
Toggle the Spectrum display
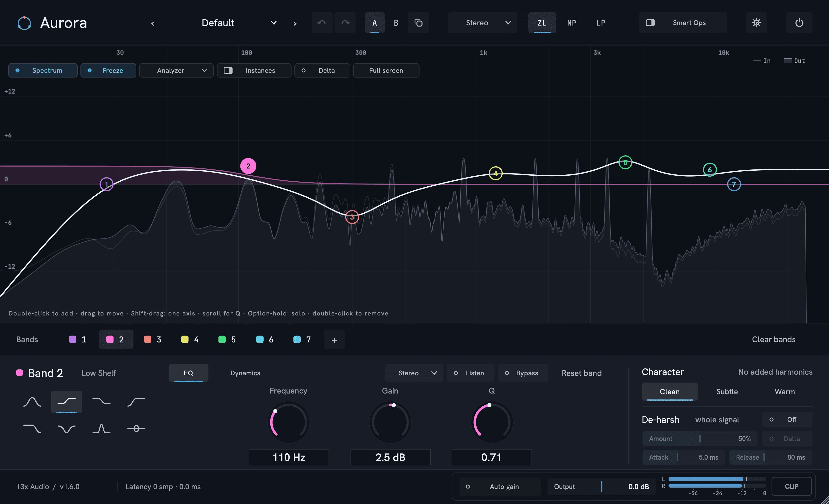(43, 71)
